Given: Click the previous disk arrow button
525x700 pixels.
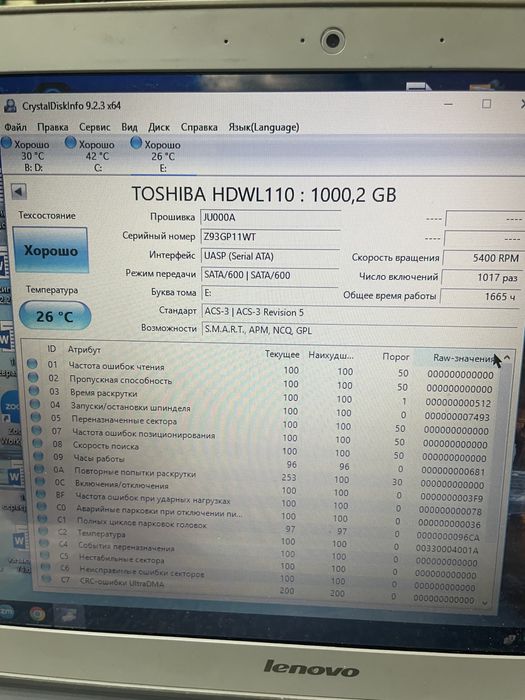Looking at the screenshot, I should (x=19, y=192).
